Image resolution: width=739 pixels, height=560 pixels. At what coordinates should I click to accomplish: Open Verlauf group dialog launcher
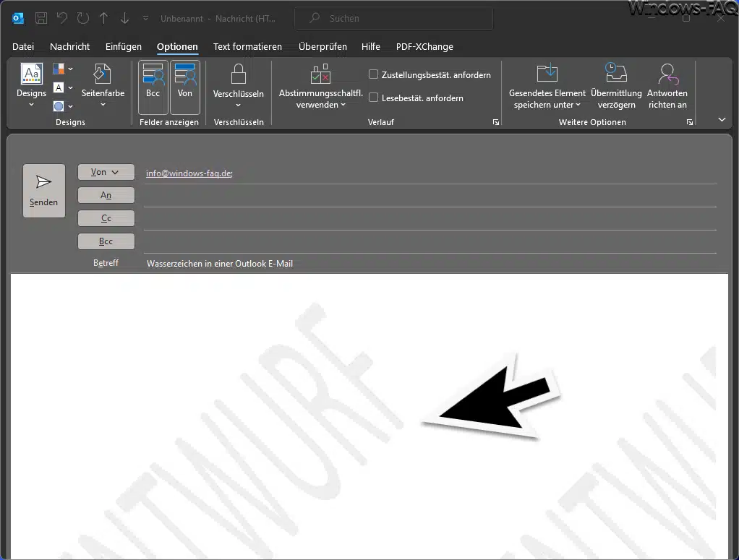(496, 122)
